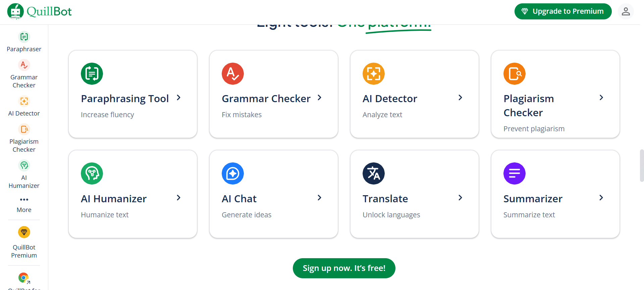The height and width of the screenshot is (290, 644).
Task: Open the Chrome extension sidebar icon
Action: pyautogui.click(x=24, y=278)
